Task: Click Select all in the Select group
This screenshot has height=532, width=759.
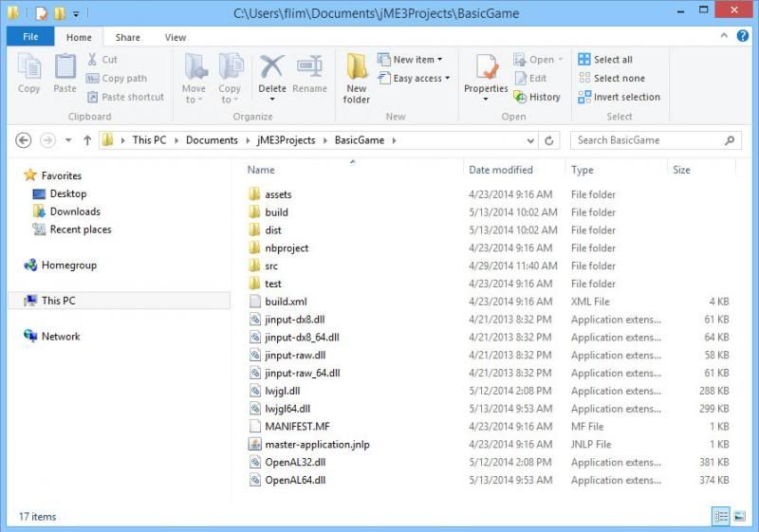Action: [605, 60]
